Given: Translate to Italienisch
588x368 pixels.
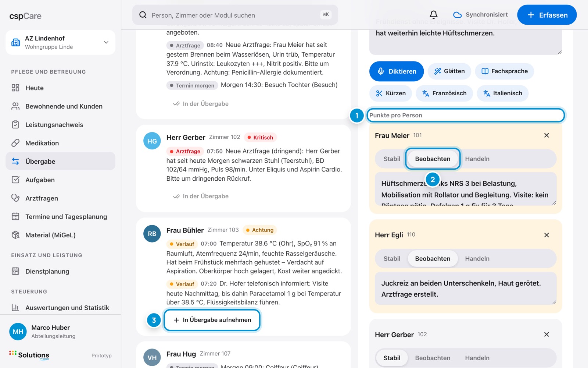Looking at the screenshot, I should (503, 93).
